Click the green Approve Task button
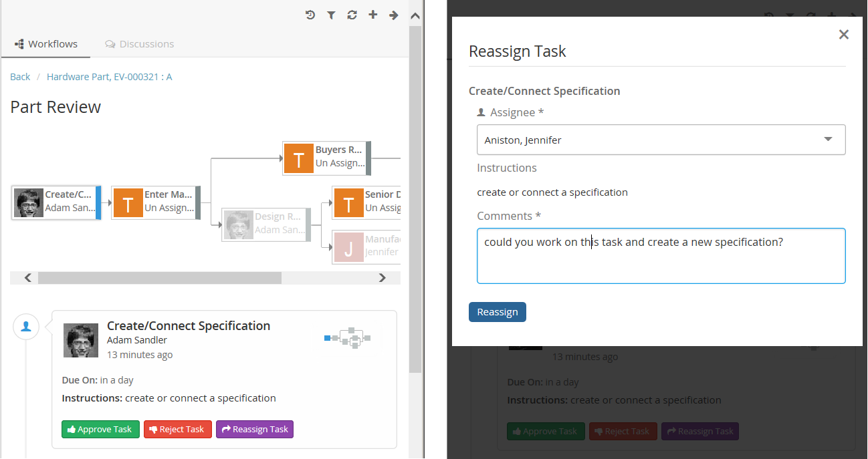 (x=100, y=429)
